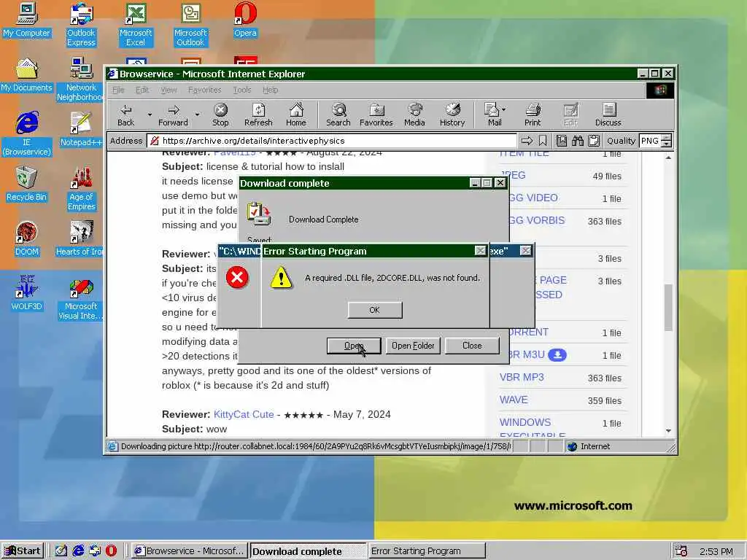
Task: Click the Outlook Express quick launch icon
Action: [95, 551]
